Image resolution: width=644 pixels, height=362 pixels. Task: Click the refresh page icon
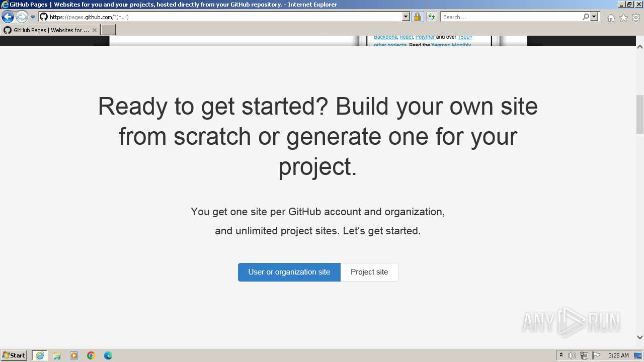point(432,17)
